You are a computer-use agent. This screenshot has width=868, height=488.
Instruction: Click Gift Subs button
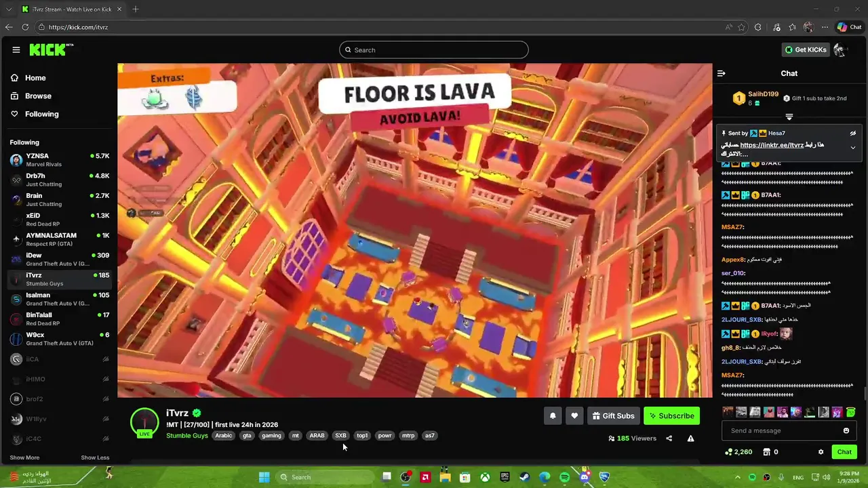[613, 415]
